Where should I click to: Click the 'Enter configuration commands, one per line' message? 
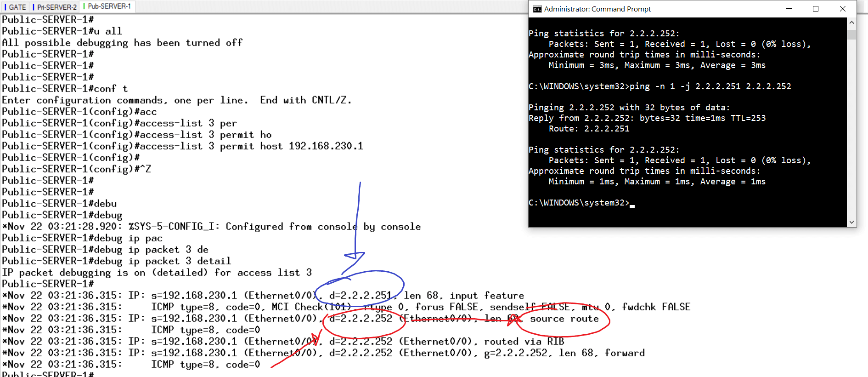(x=177, y=100)
